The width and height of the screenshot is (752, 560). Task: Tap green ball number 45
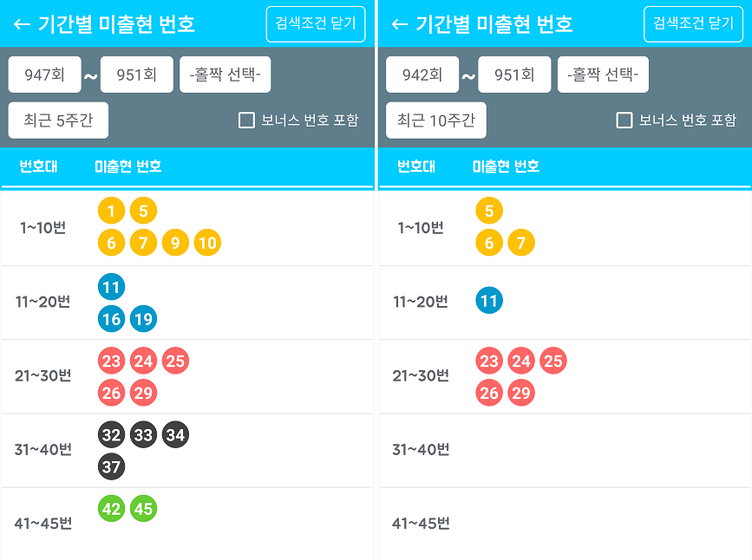coord(143,509)
